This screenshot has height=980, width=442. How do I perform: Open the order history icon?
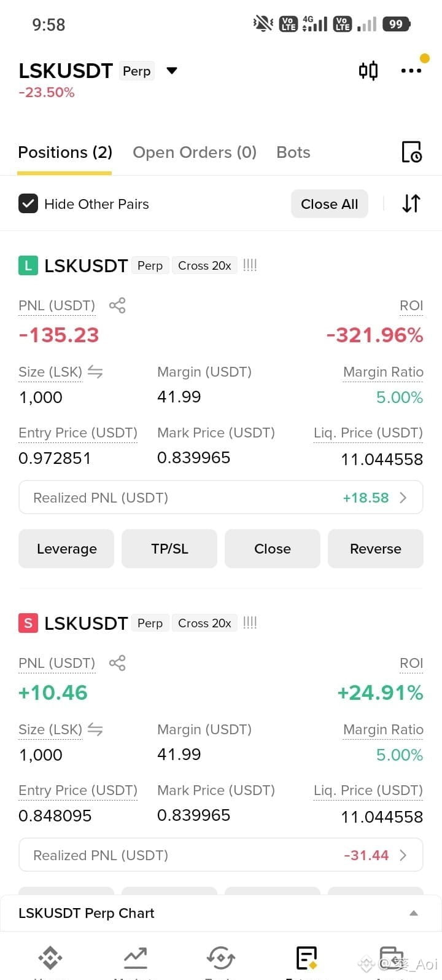pyautogui.click(x=411, y=152)
